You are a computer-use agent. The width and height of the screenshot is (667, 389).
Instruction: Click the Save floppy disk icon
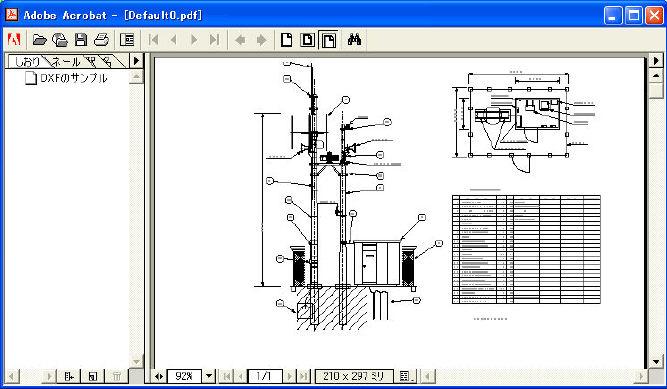pyautogui.click(x=81, y=40)
